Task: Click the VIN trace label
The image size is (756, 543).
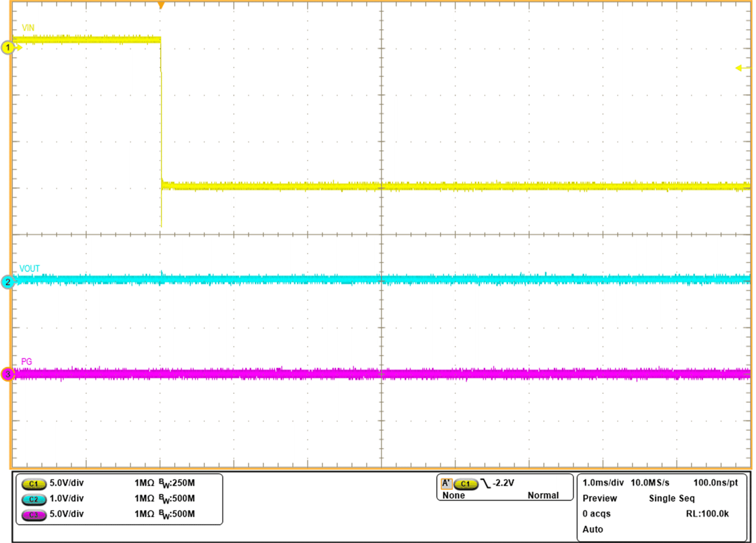Action: click(28, 27)
